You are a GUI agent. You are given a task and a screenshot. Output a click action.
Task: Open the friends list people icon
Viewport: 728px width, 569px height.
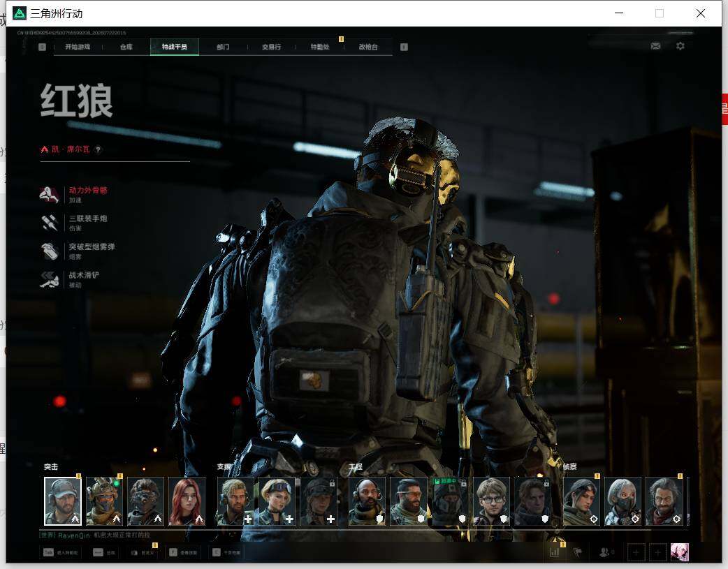pos(604,552)
